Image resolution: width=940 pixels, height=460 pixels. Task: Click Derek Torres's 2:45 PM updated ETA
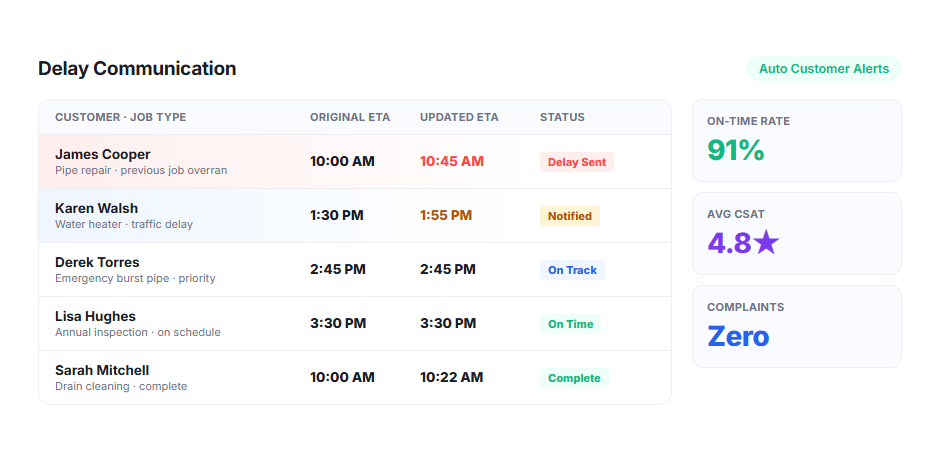click(x=448, y=269)
